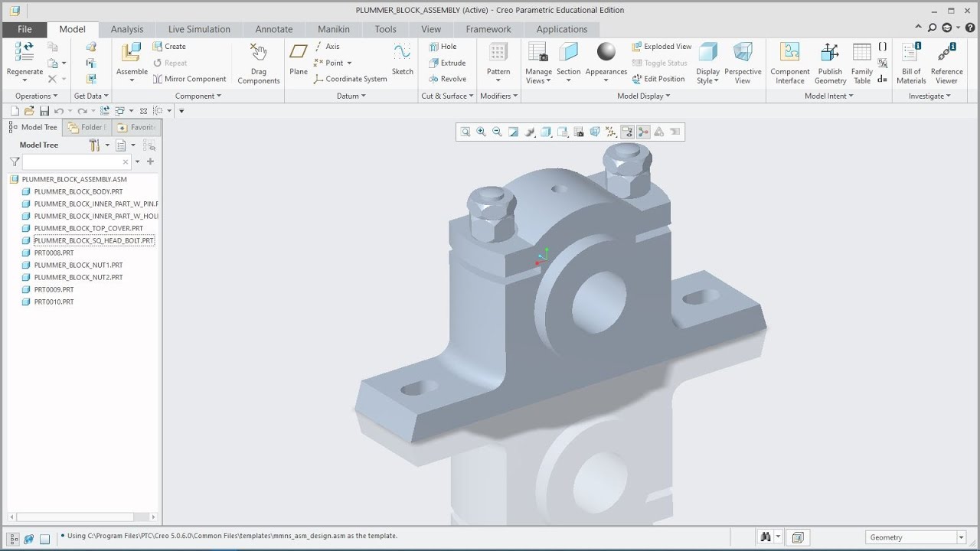The height and width of the screenshot is (551, 980).
Task: Click the Coordinate System button
Action: 350,79
